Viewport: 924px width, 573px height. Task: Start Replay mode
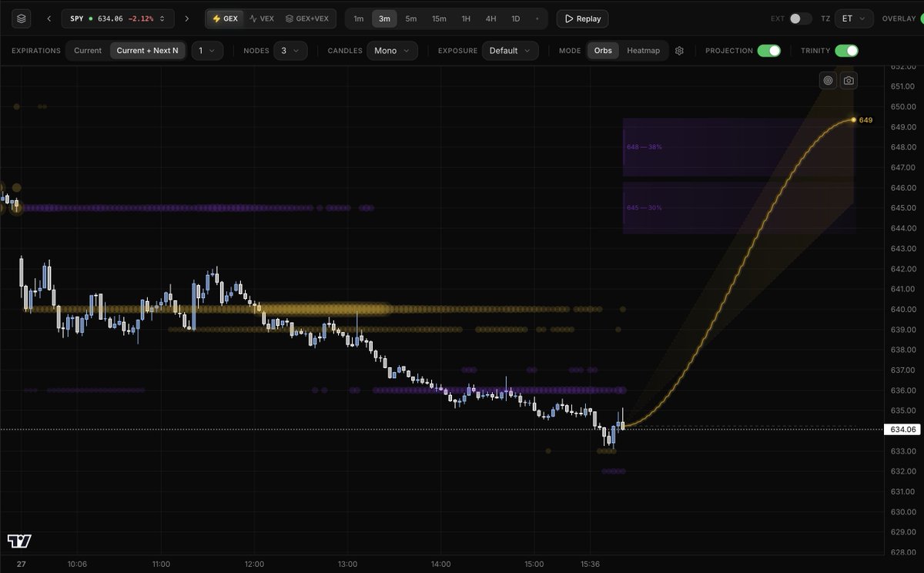(x=582, y=18)
